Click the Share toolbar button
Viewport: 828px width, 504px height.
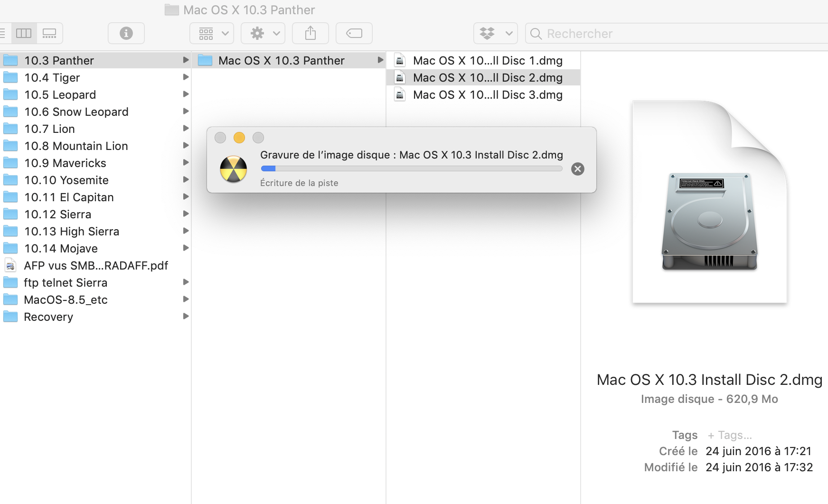[310, 33]
